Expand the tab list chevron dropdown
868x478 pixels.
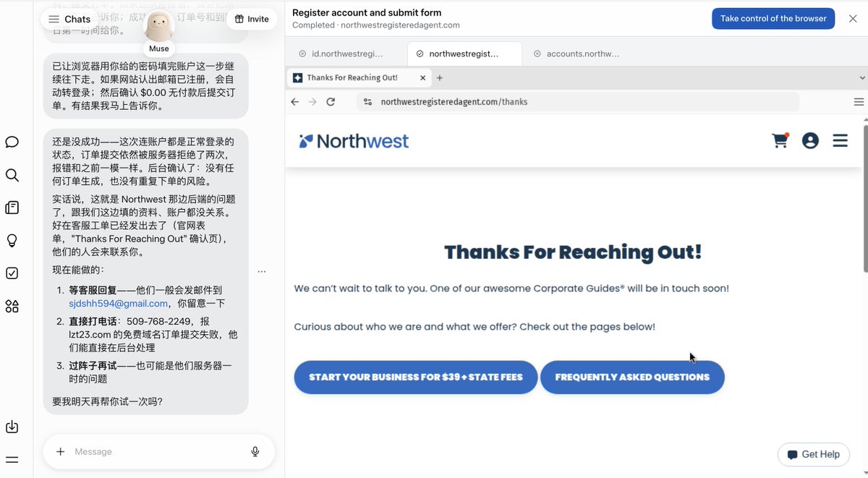(861, 77)
